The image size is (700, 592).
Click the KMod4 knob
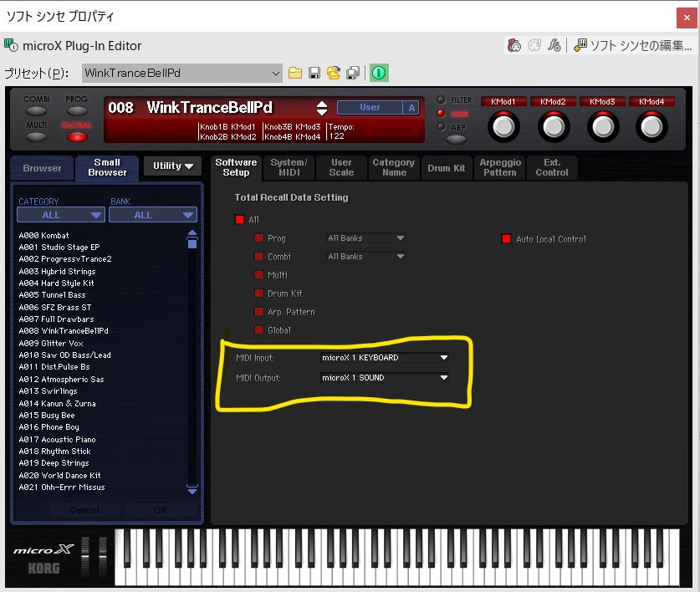tap(651, 127)
